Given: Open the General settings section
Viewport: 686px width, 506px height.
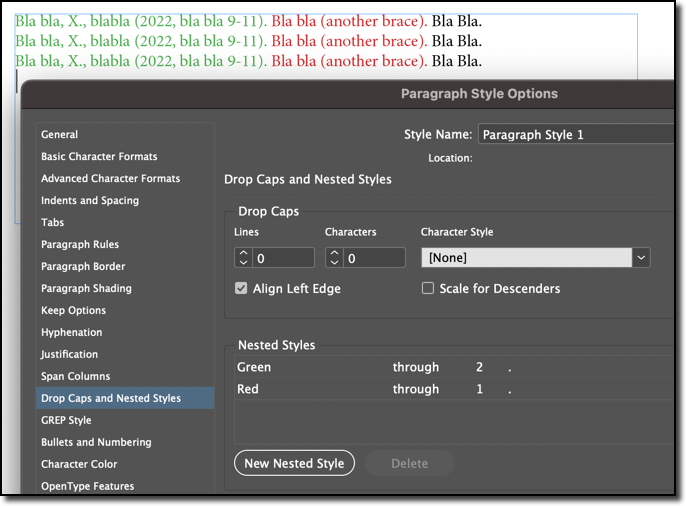Looking at the screenshot, I should [x=60, y=134].
